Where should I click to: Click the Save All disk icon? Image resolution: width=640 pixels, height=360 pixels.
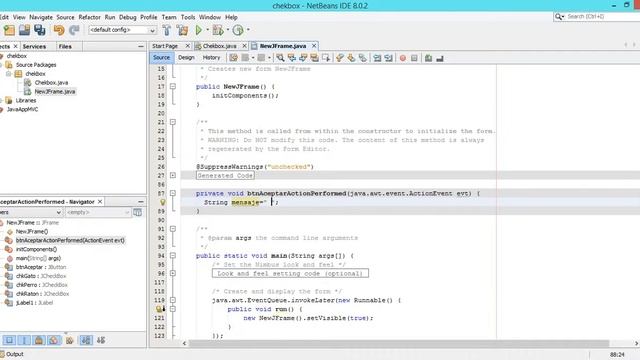[x=40, y=30]
